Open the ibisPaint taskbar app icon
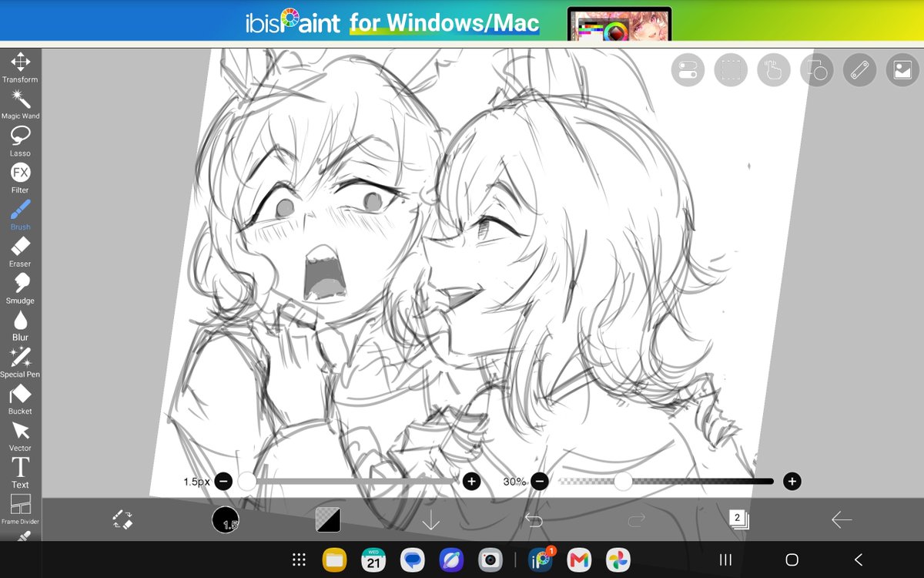 click(x=540, y=560)
